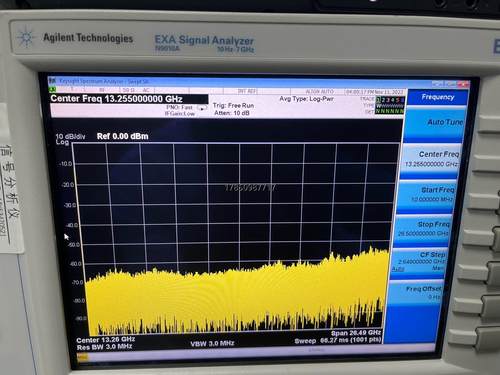Screen dimensions: 500x375
Task: Click the ALIGN AUTO status indicator
Action: click(319, 91)
